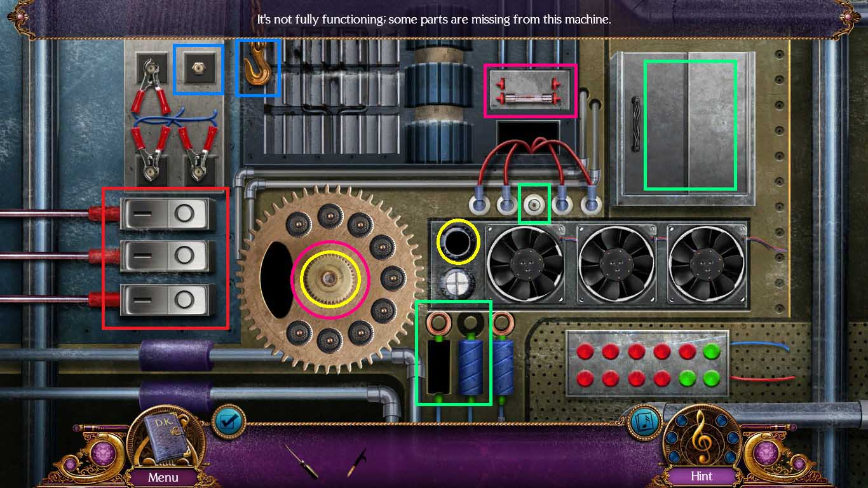
Task: Open the metal panel in the green outline
Action: tap(689, 124)
